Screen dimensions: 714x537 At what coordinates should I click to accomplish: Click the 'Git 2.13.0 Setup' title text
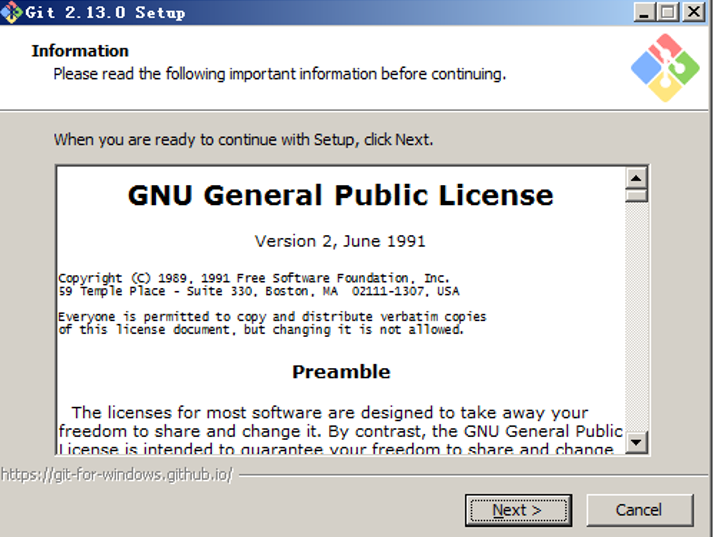(105, 13)
